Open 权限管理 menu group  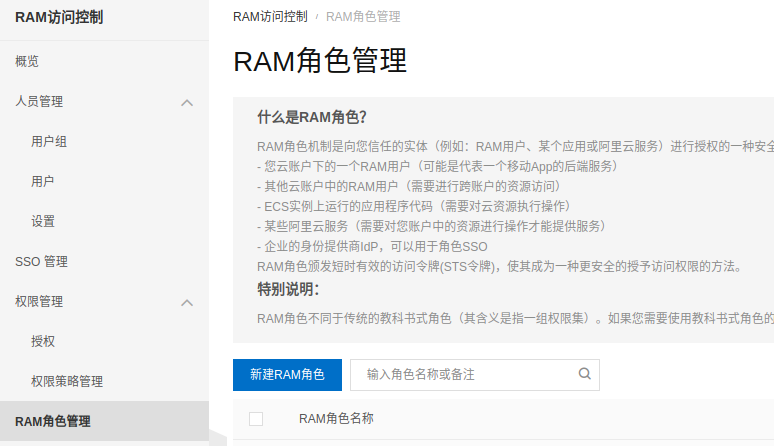[39, 301]
